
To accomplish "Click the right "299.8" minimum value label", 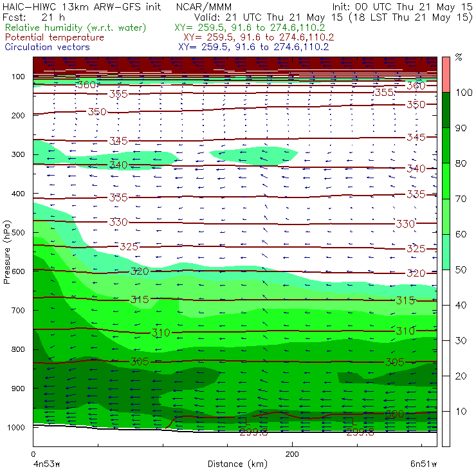I will coord(360,432).
